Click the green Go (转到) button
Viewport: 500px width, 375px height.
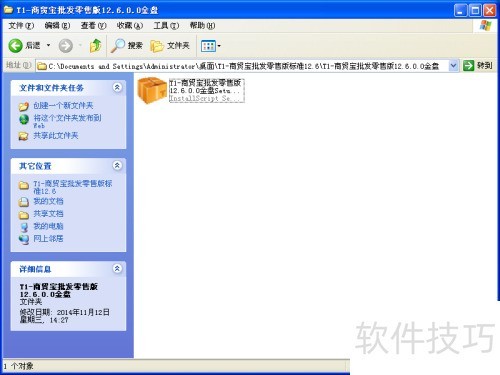click(478, 66)
